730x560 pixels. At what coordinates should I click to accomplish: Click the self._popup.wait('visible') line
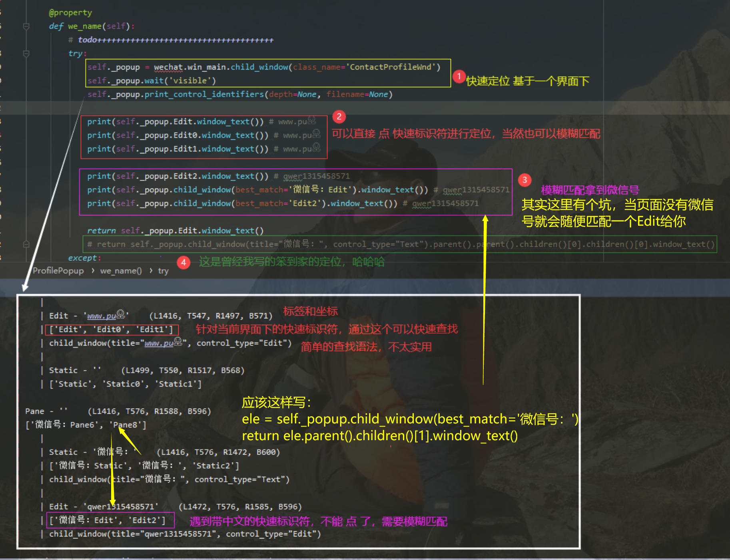152,80
